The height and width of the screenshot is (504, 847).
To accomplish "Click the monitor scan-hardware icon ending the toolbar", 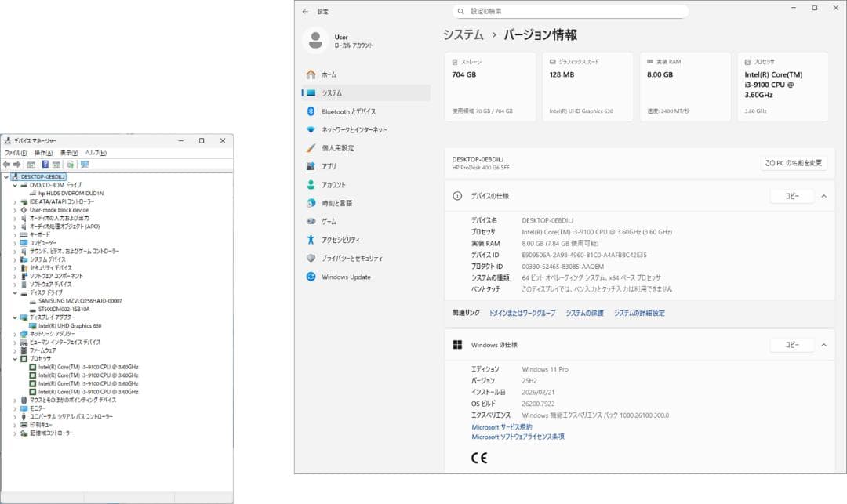I will pos(85,164).
